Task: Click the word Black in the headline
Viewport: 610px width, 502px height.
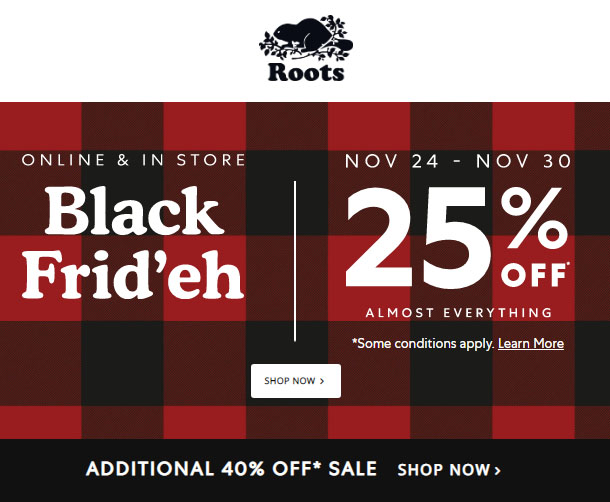Action: pyautogui.click(x=134, y=211)
